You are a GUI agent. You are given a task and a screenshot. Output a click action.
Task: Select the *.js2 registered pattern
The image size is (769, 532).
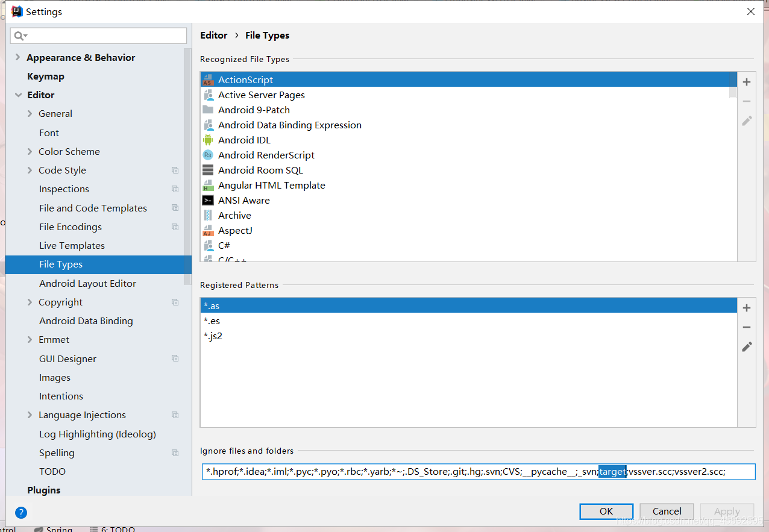pos(468,336)
